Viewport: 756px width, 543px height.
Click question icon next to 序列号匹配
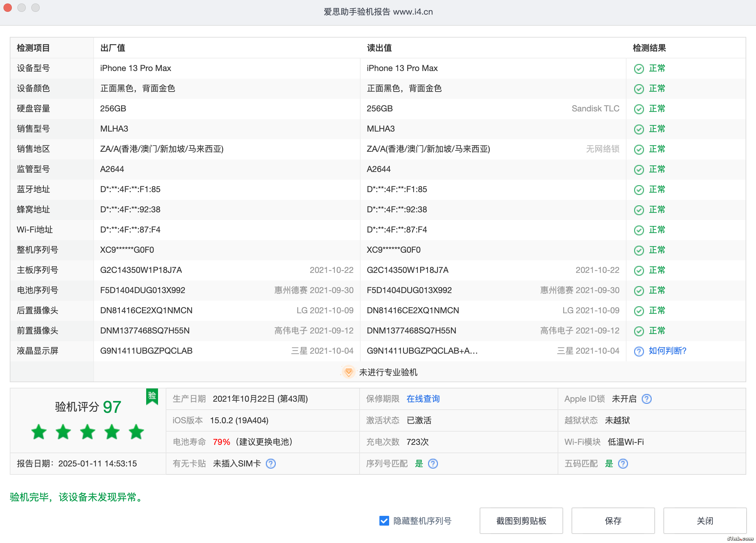433,464
